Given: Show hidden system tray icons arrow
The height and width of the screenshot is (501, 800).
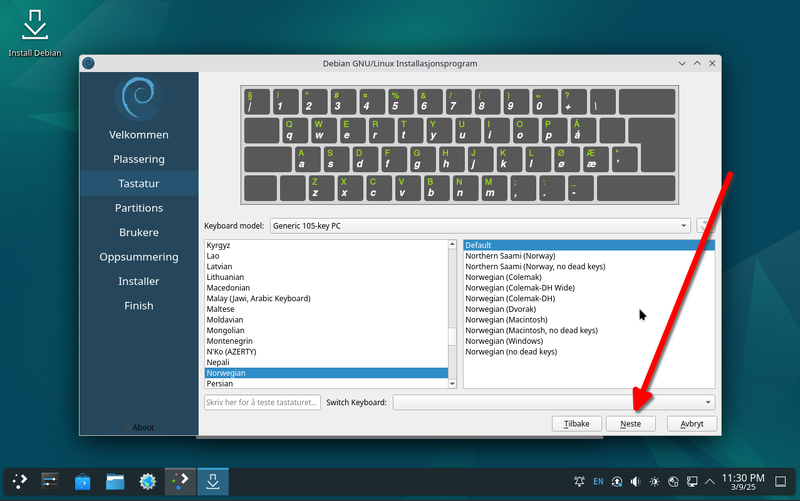Looking at the screenshot, I should pyautogui.click(x=712, y=482).
